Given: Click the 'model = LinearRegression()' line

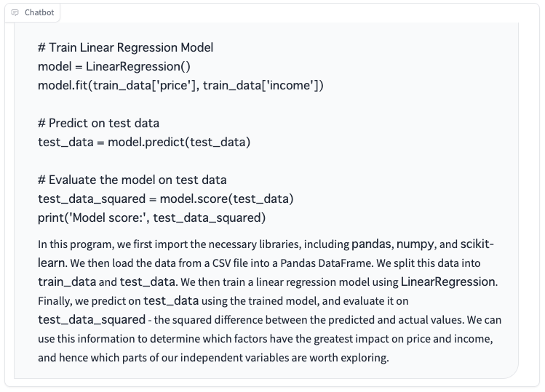Looking at the screenshot, I should coord(114,66).
